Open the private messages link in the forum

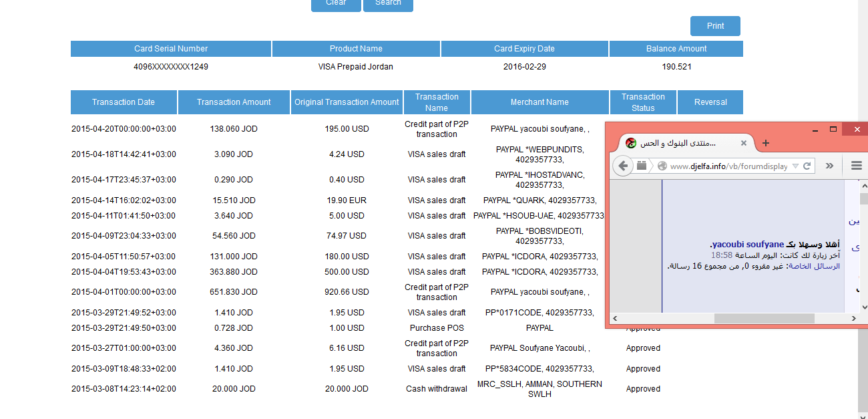pos(815,266)
